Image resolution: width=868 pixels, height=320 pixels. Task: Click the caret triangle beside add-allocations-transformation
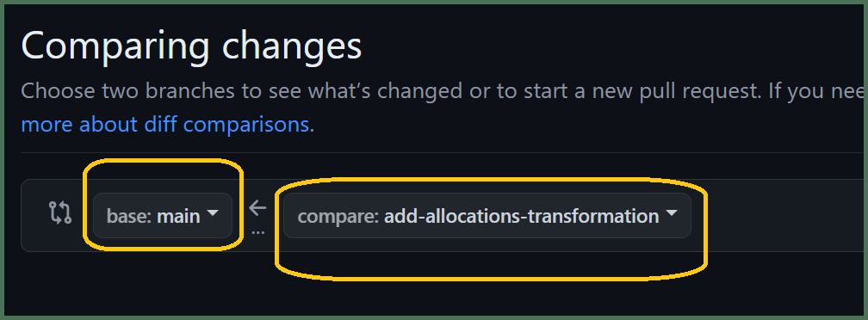coord(671,212)
